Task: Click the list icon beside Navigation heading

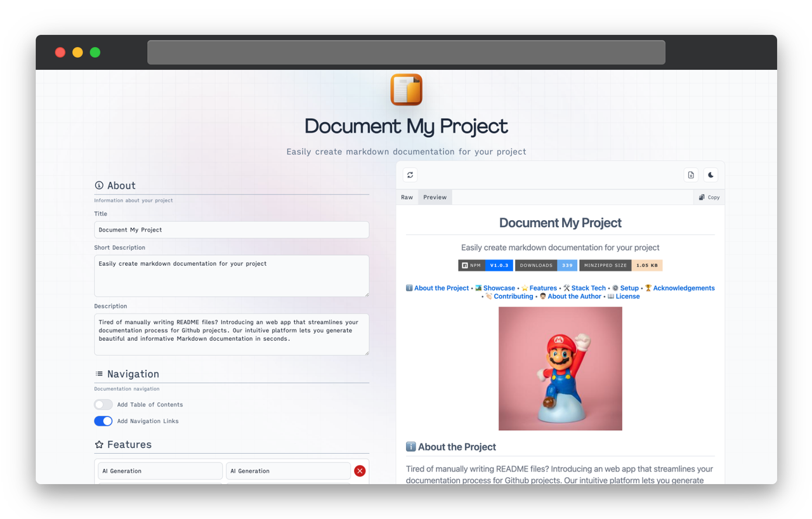Action: (98, 374)
